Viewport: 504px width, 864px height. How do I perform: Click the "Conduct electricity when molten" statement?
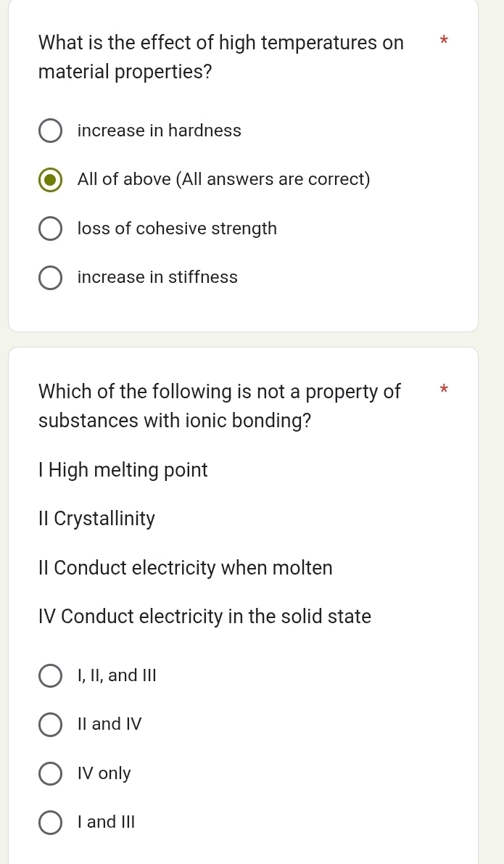(186, 568)
